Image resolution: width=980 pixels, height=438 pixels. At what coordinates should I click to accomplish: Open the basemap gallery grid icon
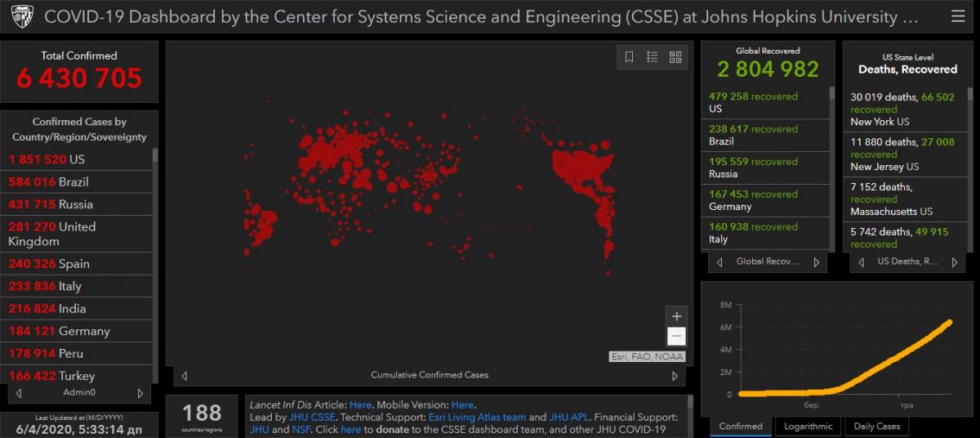675,57
